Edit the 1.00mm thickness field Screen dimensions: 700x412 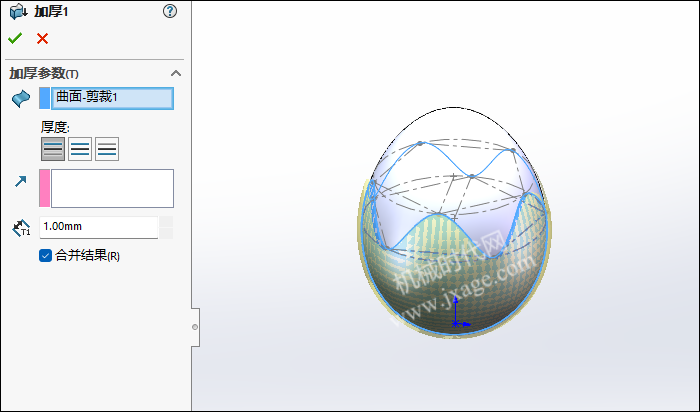coord(99,228)
